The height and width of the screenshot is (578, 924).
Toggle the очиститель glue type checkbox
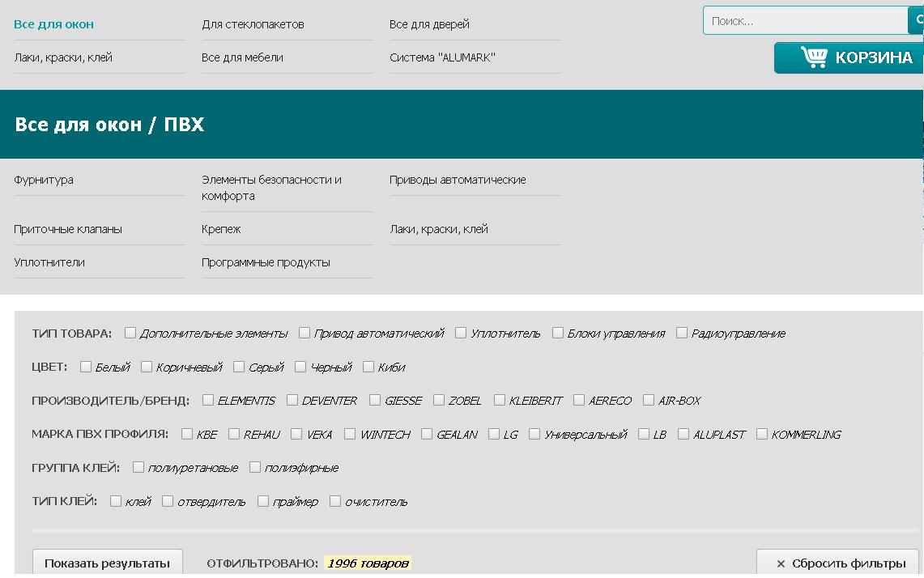335,501
